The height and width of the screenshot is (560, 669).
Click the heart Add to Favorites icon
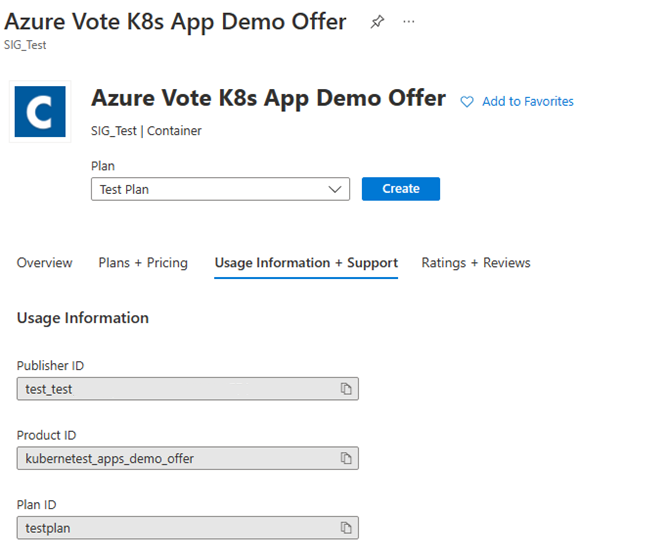[x=466, y=101]
